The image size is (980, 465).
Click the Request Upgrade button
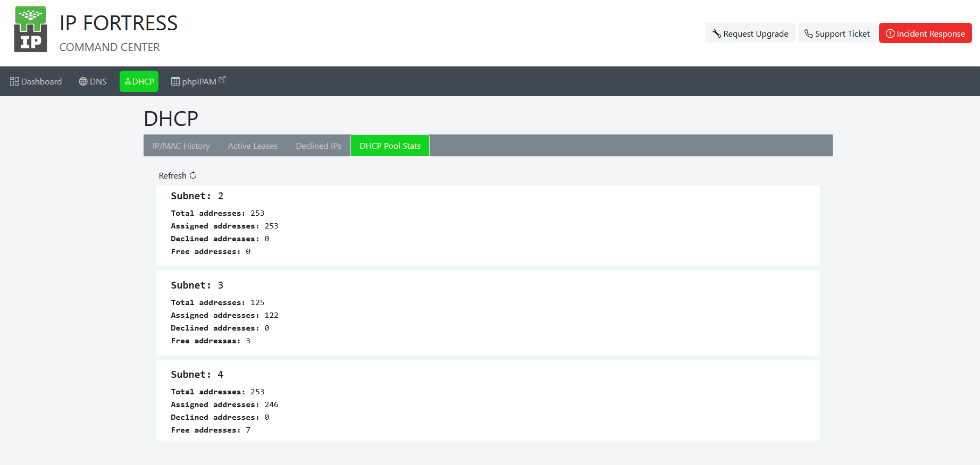(x=750, y=33)
